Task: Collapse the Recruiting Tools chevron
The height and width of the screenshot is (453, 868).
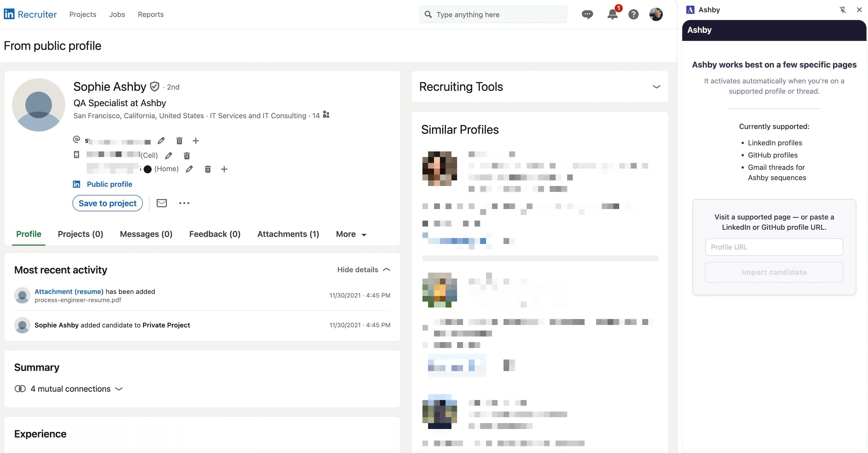Action: [656, 87]
